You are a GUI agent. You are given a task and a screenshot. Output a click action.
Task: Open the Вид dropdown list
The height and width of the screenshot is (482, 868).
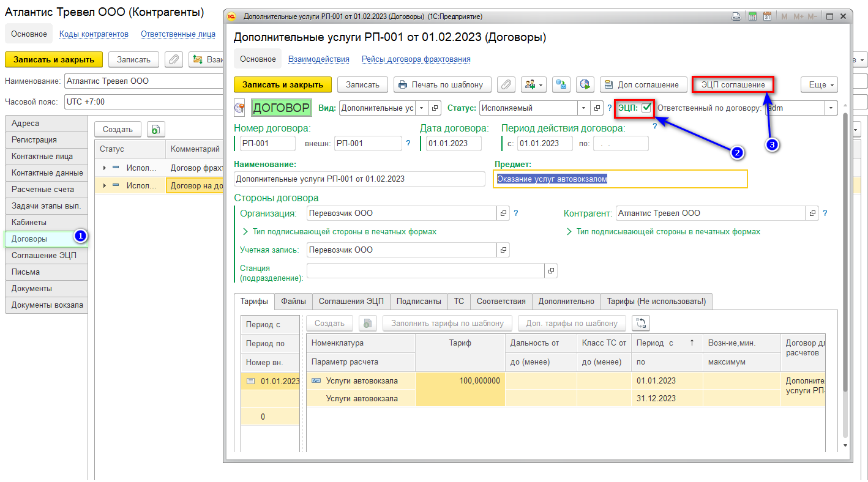(x=421, y=108)
